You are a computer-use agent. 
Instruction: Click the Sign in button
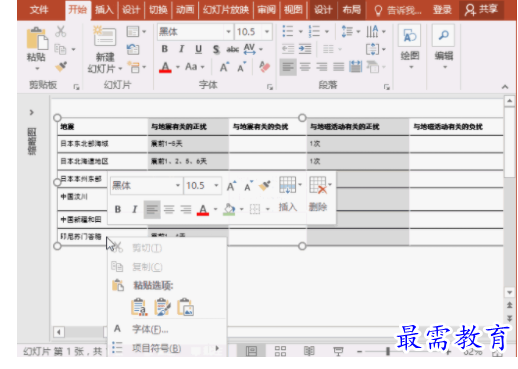(442, 10)
